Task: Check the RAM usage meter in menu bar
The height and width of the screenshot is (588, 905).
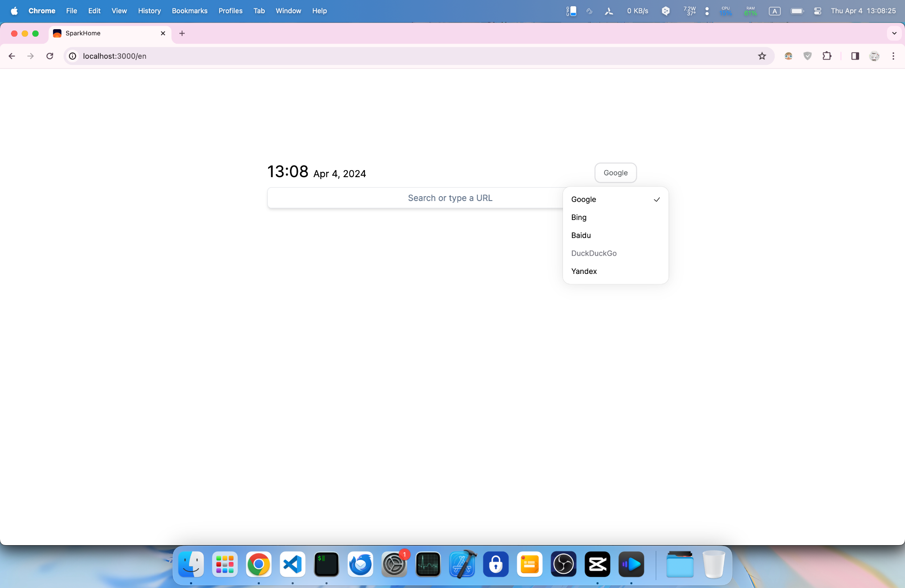Action: click(x=750, y=11)
